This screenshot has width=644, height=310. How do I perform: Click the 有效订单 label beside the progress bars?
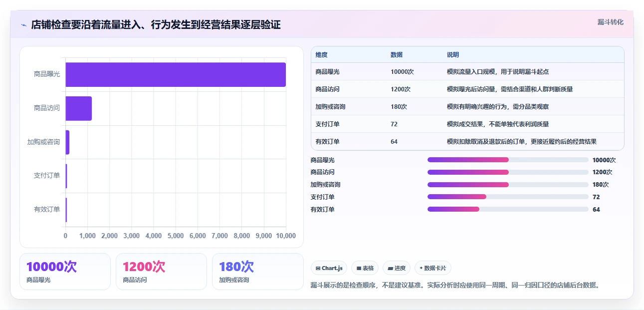[322, 210]
